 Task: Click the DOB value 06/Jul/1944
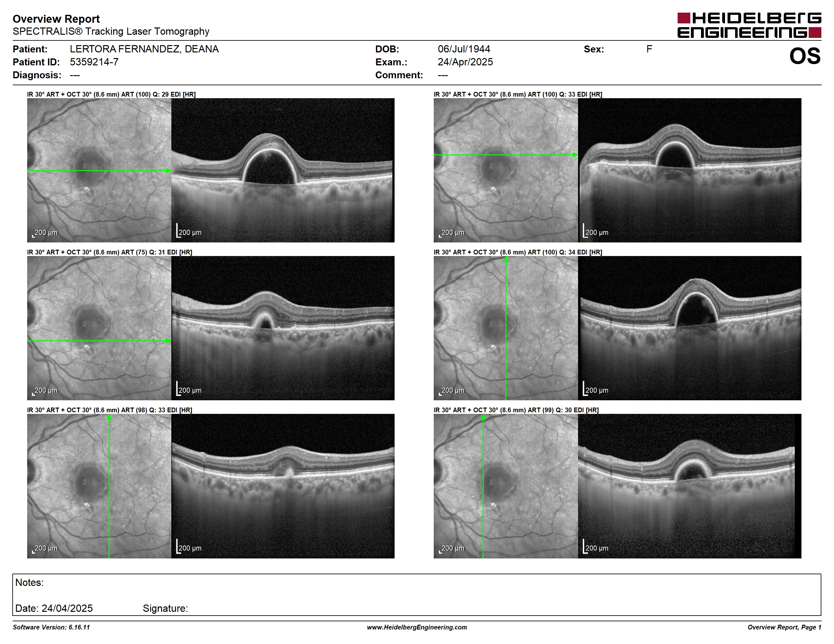point(463,49)
